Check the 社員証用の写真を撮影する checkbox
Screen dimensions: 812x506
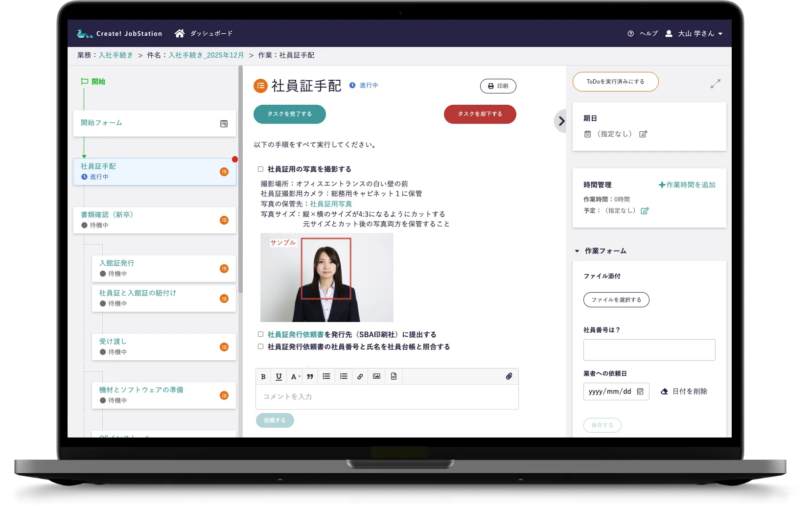(x=261, y=169)
